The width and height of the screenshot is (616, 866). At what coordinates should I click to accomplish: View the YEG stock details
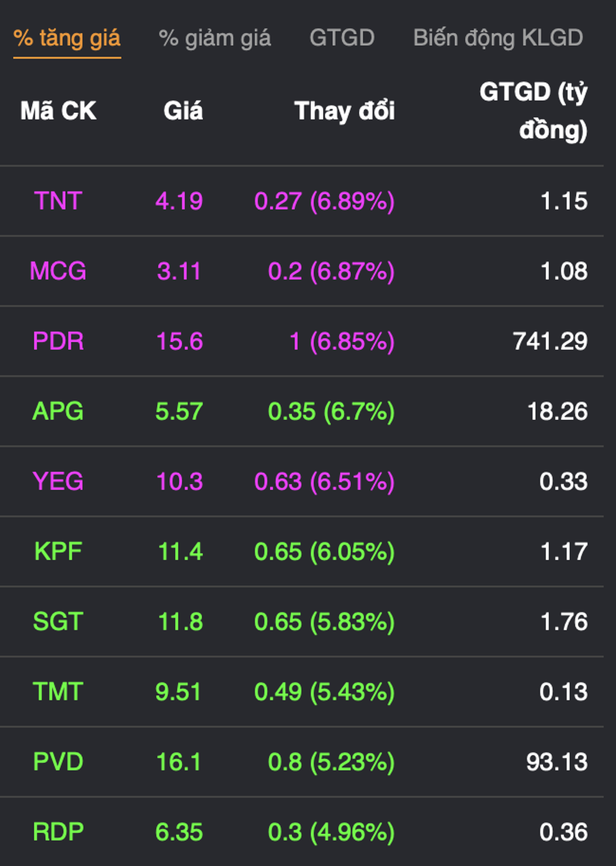click(x=58, y=481)
